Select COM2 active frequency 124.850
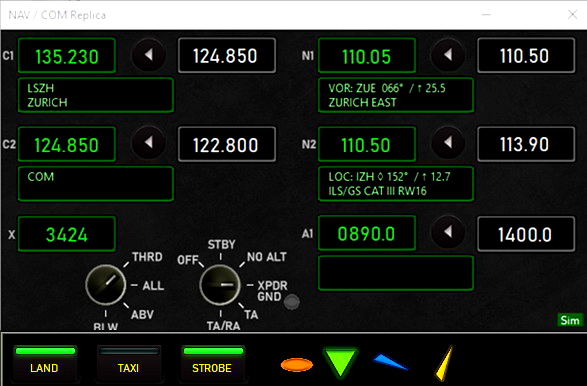 click(x=67, y=144)
